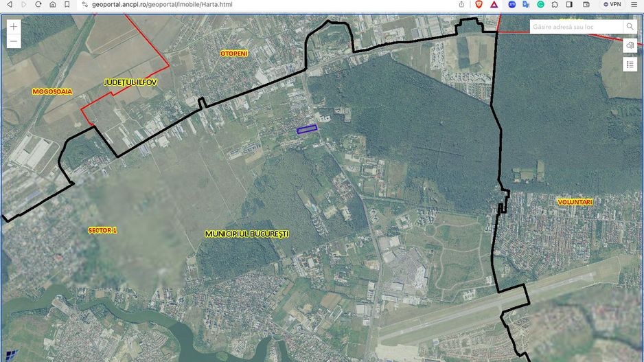Open the map legend list button
644x362 pixels.
pyautogui.click(x=630, y=65)
